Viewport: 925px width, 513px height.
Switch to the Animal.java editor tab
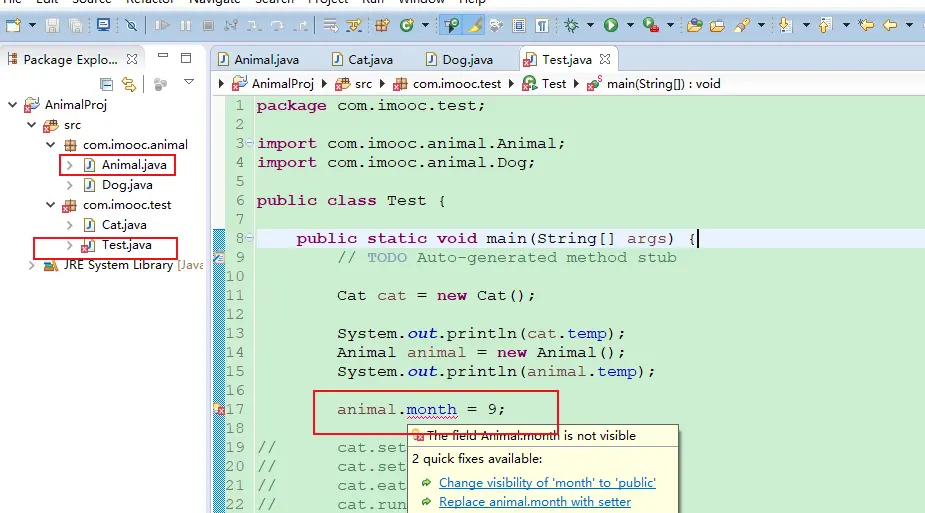[266, 60]
